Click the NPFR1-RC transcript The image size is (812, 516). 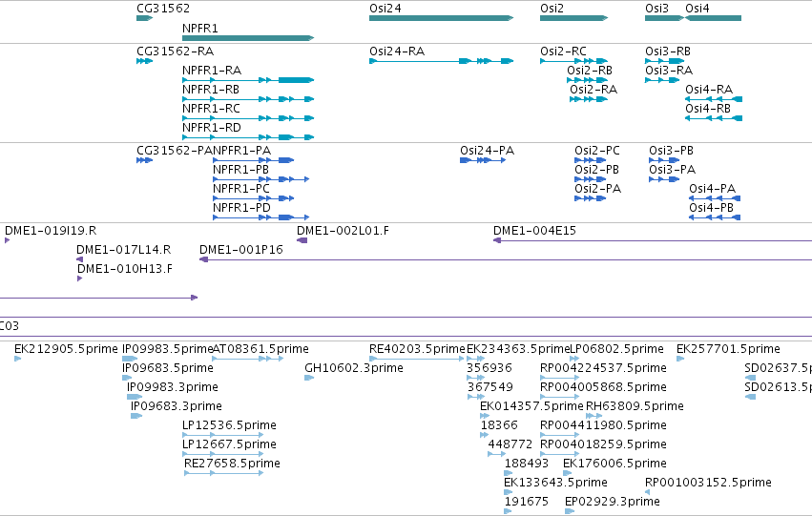248,118
